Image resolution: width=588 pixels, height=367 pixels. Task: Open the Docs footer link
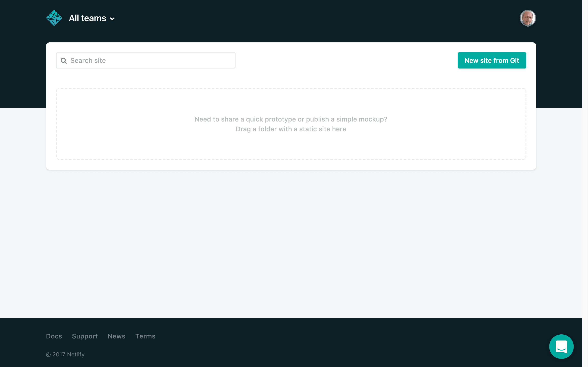click(54, 336)
